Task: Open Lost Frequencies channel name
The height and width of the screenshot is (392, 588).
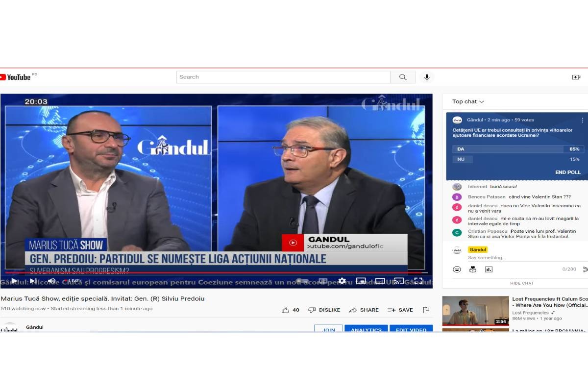Action: (530, 313)
